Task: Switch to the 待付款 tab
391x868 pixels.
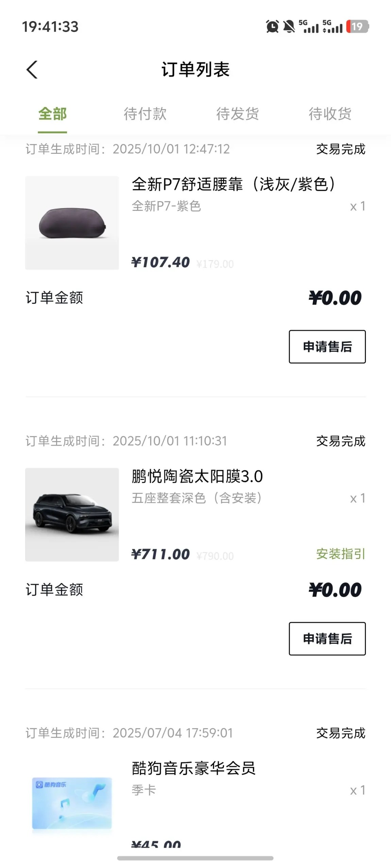Action: pyautogui.click(x=145, y=114)
